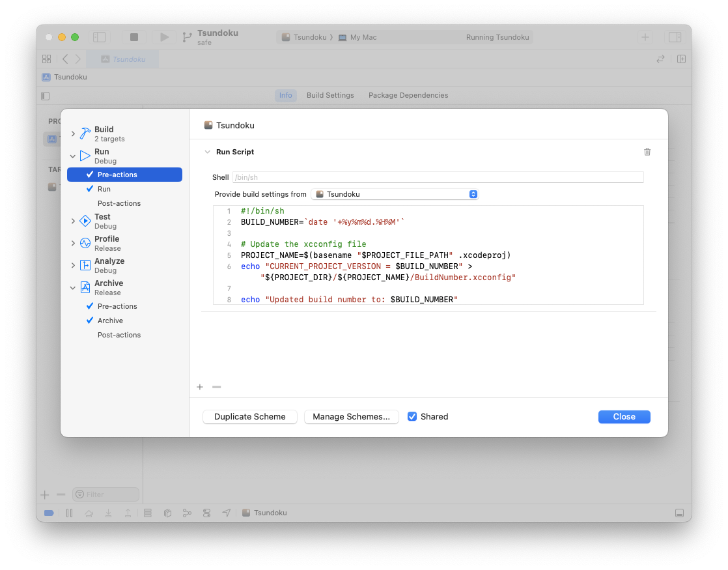Screen dimensions: 728x570
Task: Click the trash icon to delete Run Script
Action: (x=647, y=152)
